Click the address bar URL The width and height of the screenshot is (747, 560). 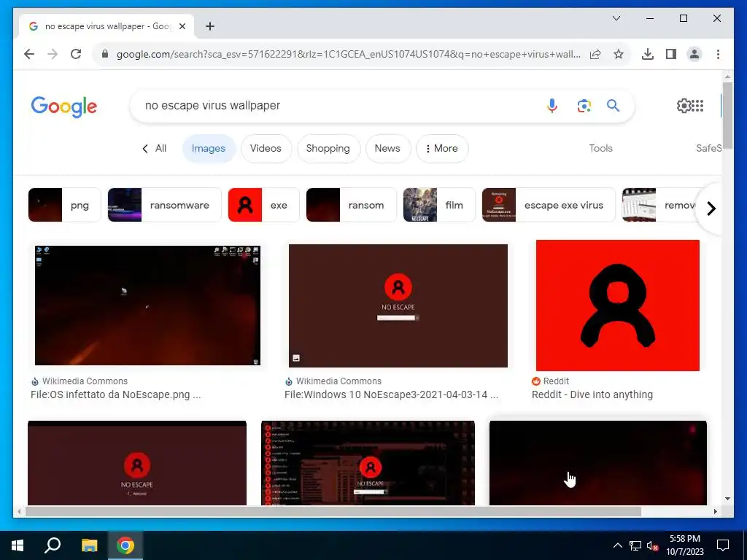pyautogui.click(x=348, y=54)
